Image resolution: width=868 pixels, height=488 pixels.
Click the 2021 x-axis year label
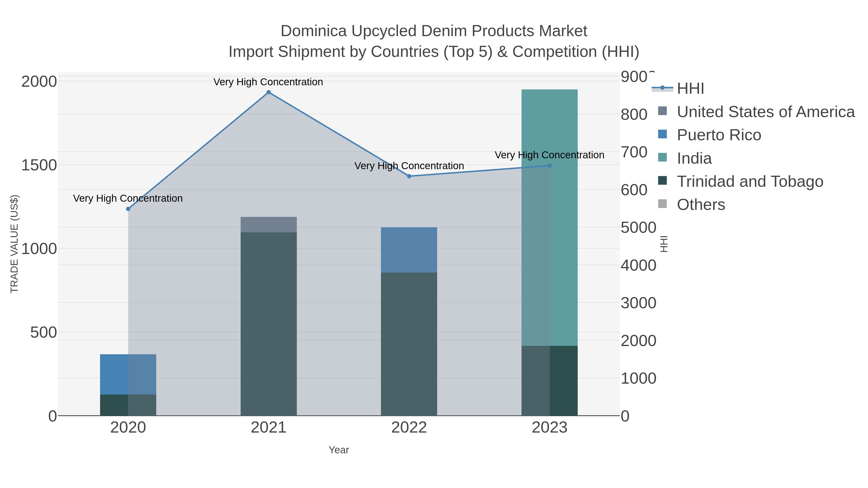(269, 428)
